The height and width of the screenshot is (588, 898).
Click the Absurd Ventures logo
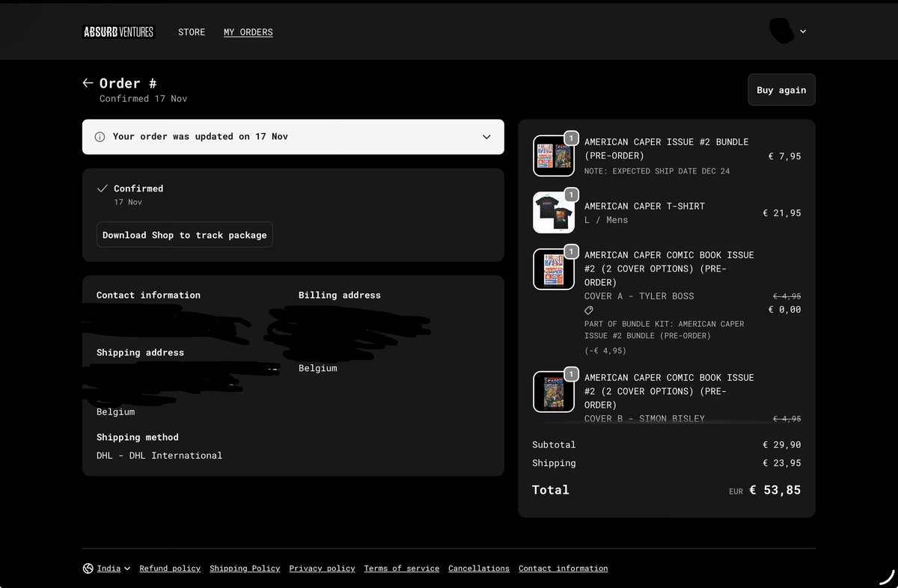click(x=118, y=31)
